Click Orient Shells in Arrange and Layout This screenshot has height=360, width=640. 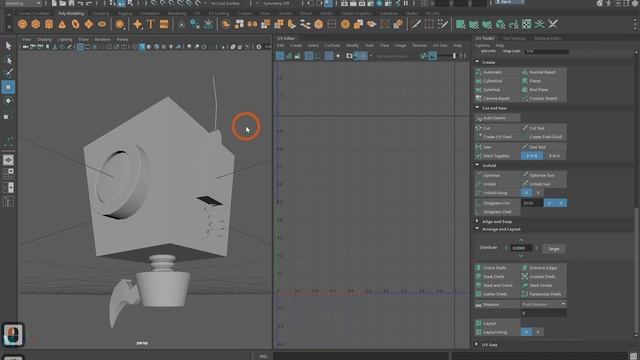point(498,268)
